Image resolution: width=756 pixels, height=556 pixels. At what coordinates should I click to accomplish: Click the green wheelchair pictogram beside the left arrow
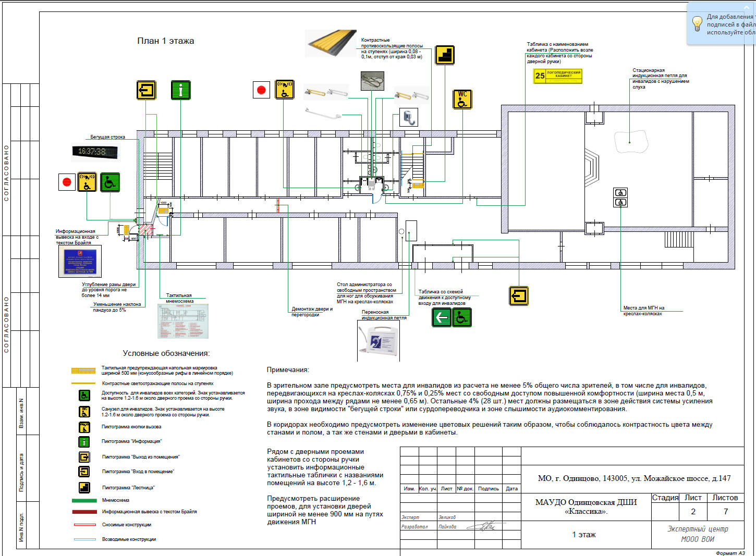pyautogui.click(x=462, y=317)
